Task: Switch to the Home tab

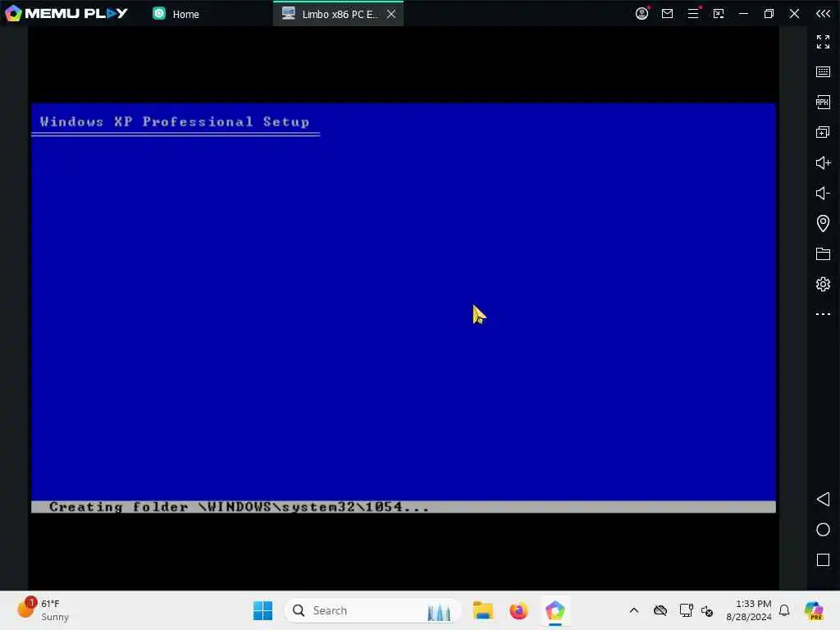Action: (176, 14)
